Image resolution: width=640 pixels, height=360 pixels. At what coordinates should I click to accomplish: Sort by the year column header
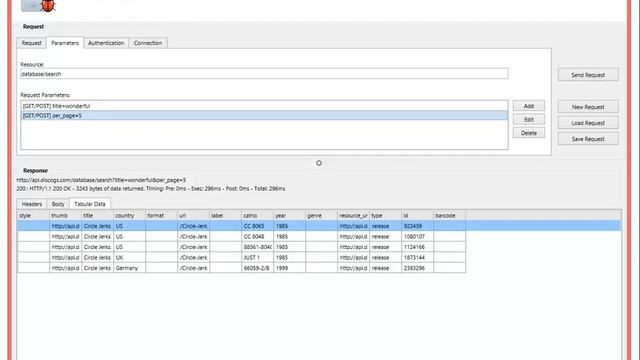tap(289, 215)
